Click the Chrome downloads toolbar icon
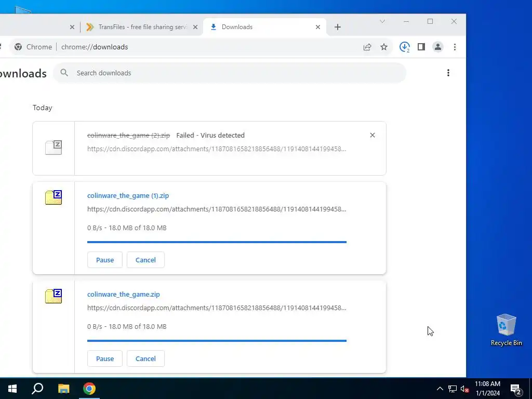The width and height of the screenshot is (532, 399). [x=404, y=47]
